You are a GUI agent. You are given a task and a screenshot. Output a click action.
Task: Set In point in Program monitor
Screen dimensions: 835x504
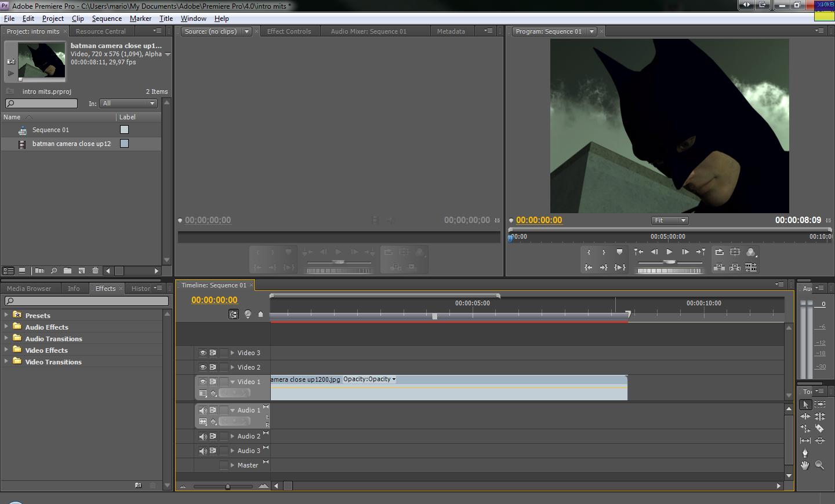click(x=589, y=252)
